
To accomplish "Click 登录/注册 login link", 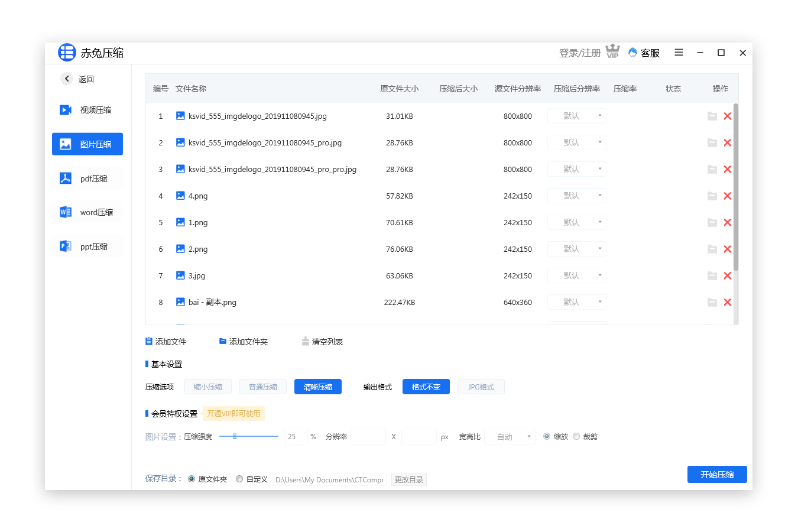I will pyautogui.click(x=580, y=53).
